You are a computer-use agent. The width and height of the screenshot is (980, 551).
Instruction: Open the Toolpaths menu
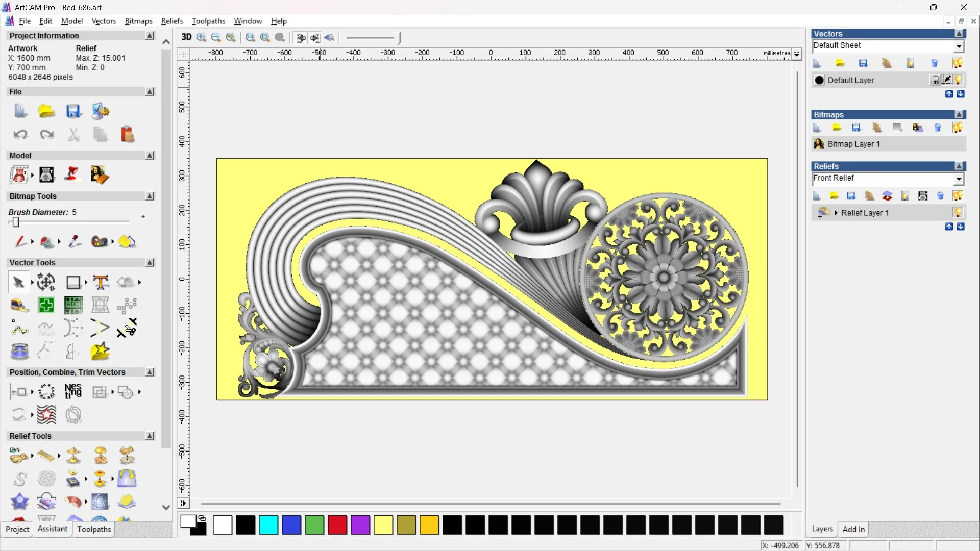[208, 21]
